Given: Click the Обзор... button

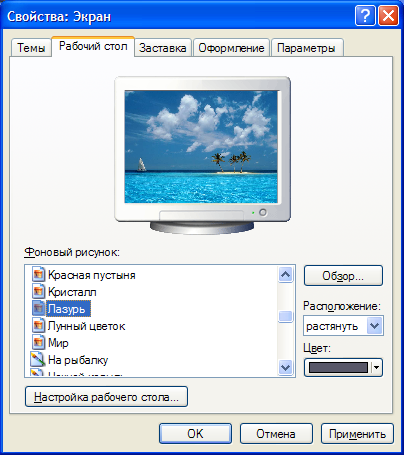Looking at the screenshot, I should (x=343, y=276).
